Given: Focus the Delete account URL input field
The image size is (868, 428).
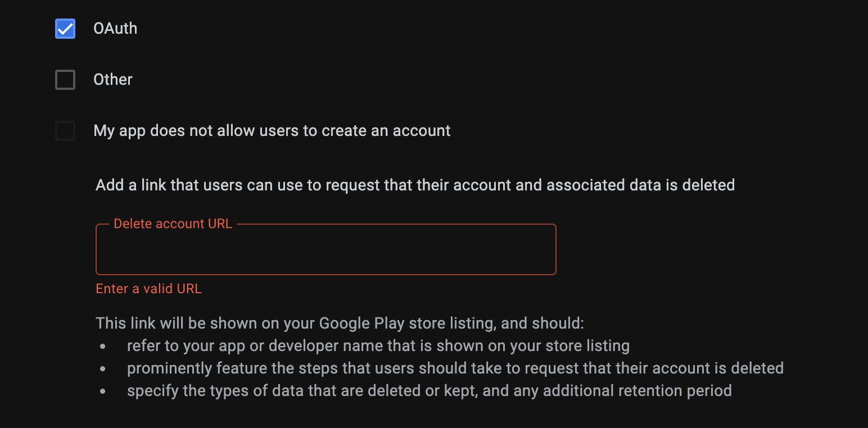Looking at the screenshot, I should (x=326, y=251).
